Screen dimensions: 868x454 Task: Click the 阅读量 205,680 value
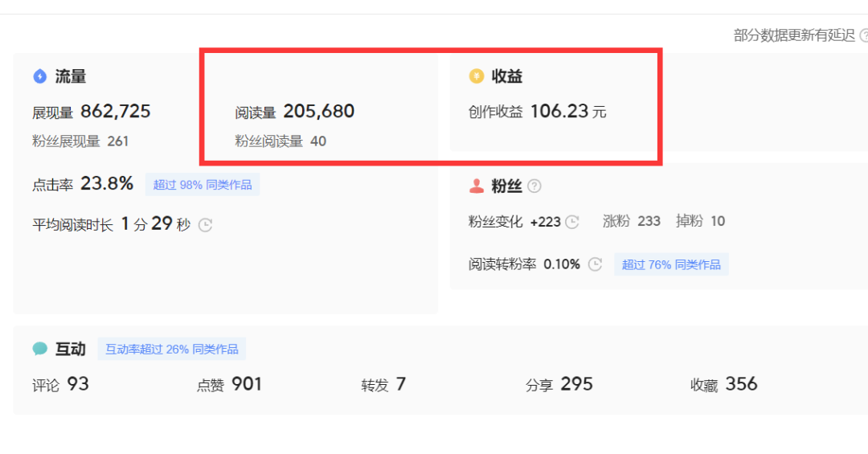pos(318,112)
